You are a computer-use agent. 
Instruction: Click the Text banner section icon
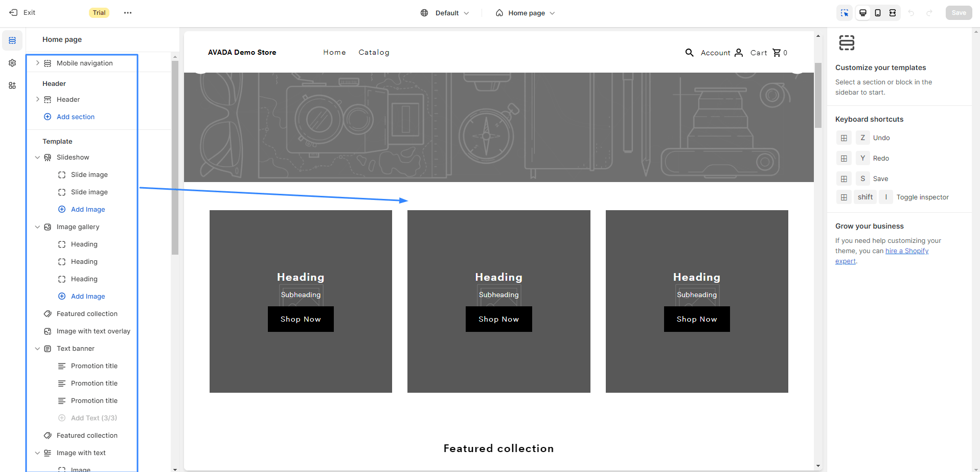click(x=48, y=349)
